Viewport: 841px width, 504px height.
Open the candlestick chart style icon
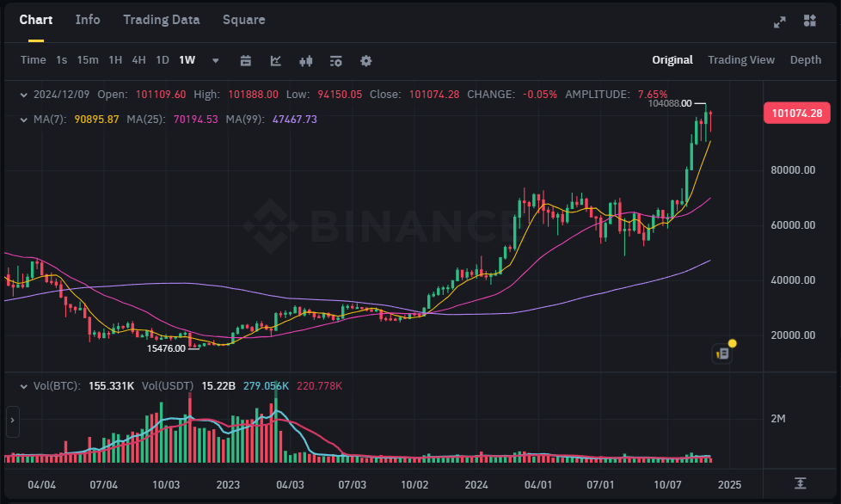click(x=305, y=60)
